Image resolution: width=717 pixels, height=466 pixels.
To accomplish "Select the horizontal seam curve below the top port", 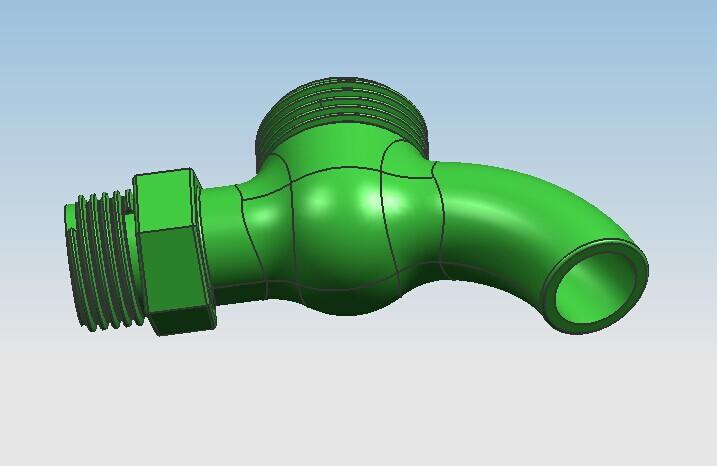I will point(340,168).
